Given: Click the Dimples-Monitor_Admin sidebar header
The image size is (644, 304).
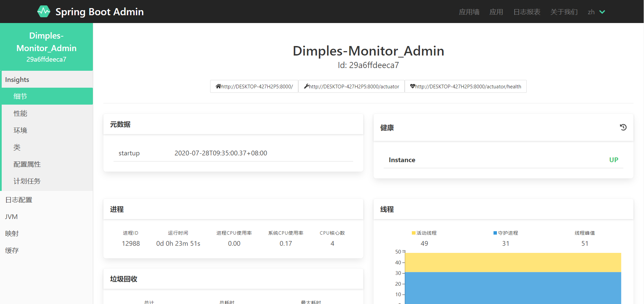Looking at the screenshot, I should [46, 47].
